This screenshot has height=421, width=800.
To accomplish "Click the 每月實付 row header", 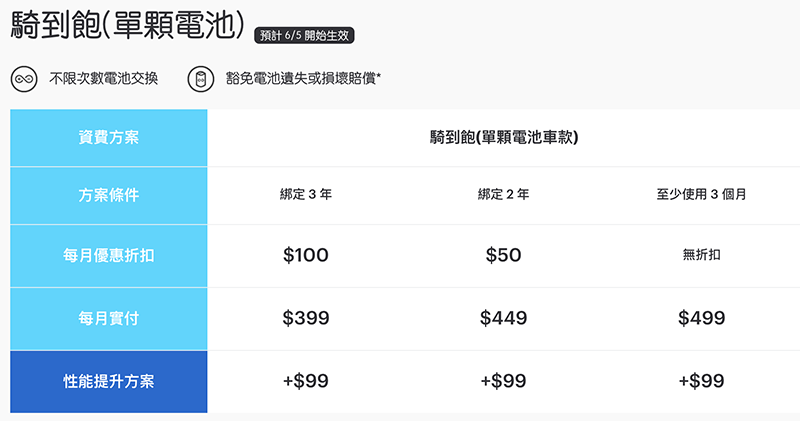I will click(x=108, y=319).
